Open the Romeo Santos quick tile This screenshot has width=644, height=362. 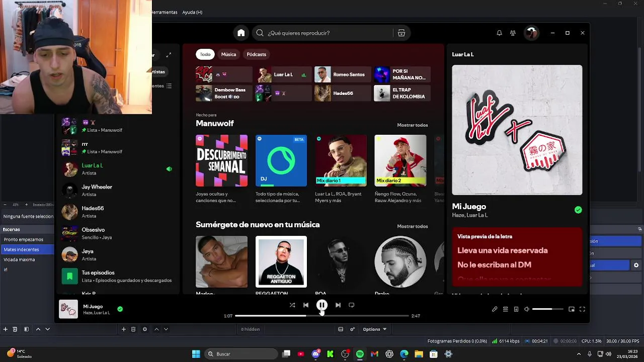click(343, 74)
